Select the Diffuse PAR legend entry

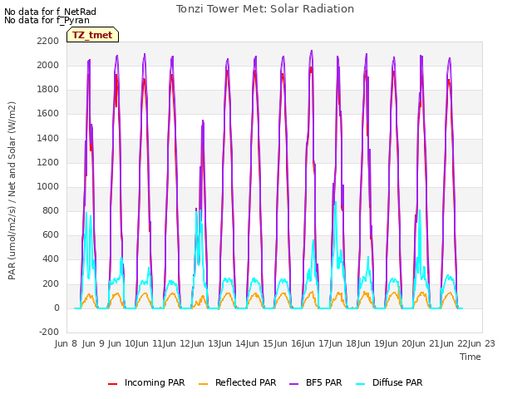(x=389, y=382)
